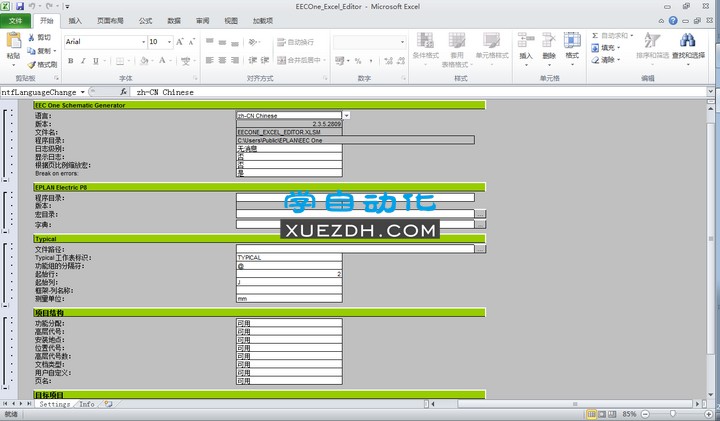Click the Undo arrow in quick access toolbar
Image resolution: width=720 pixels, height=421 pixels.
pyautogui.click(x=32, y=6)
